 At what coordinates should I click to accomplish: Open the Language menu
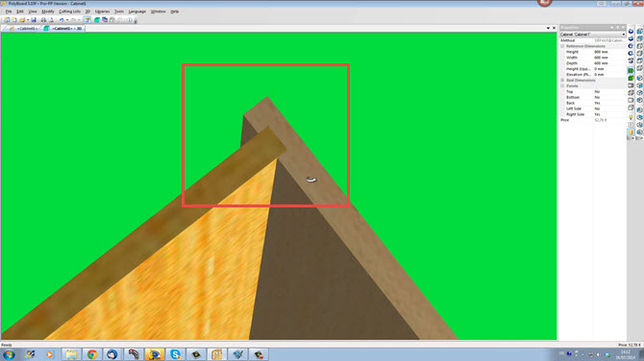pyautogui.click(x=137, y=12)
